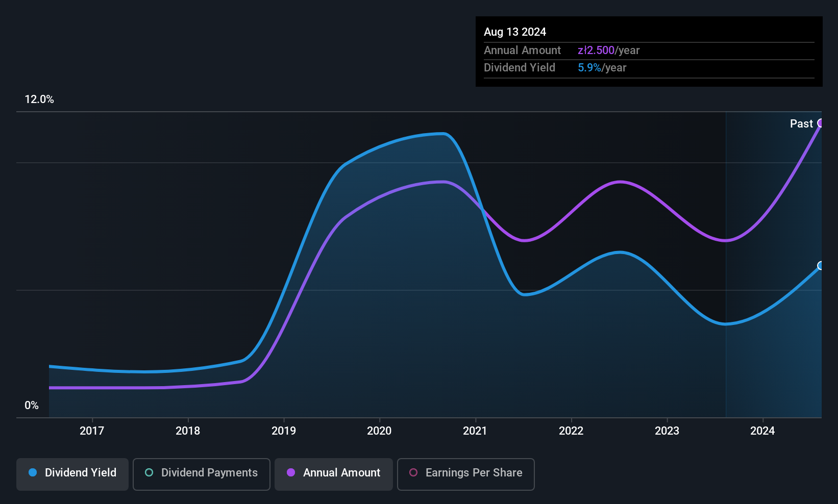This screenshot has width=838, height=504.
Task: Click the 2021 x-axis label
Action: (475, 431)
